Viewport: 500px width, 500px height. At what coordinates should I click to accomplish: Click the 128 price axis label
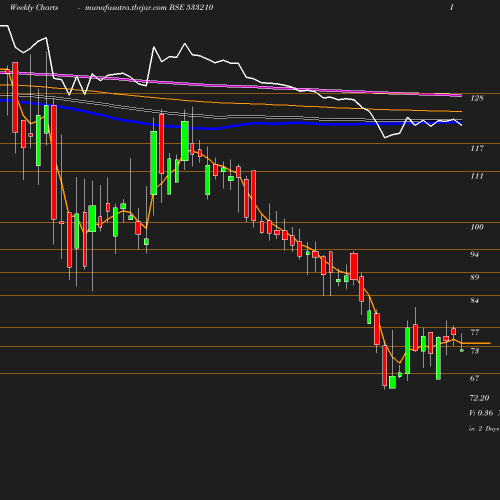click(477, 98)
